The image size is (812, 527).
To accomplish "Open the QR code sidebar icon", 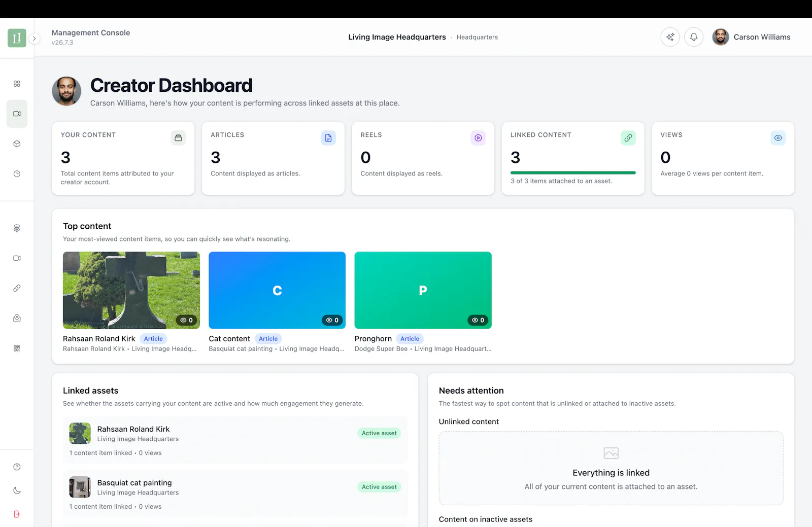I will (x=17, y=348).
